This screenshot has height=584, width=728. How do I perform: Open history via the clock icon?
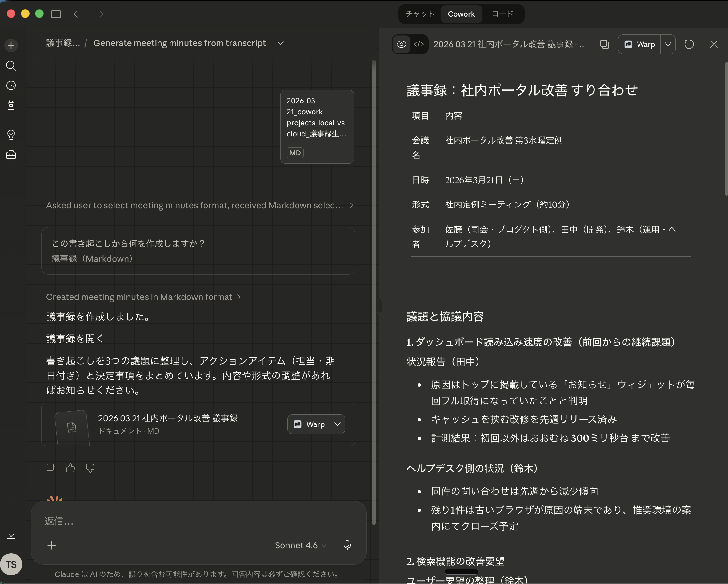pyautogui.click(x=11, y=85)
